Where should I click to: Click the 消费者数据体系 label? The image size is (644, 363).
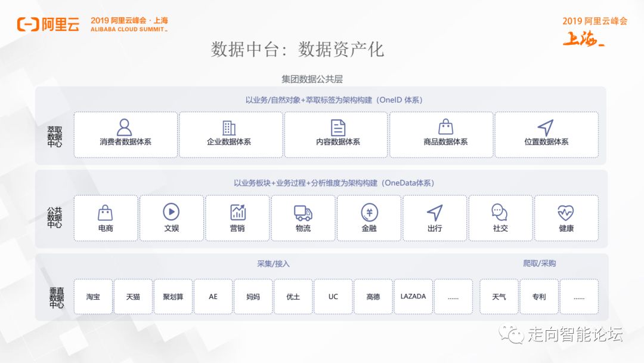point(125,142)
